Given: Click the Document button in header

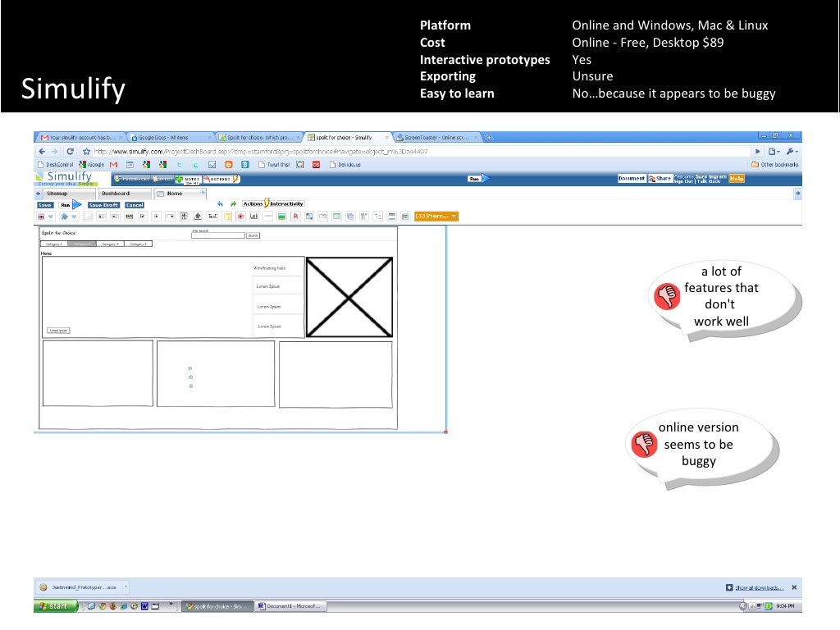Looking at the screenshot, I should (632, 178).
